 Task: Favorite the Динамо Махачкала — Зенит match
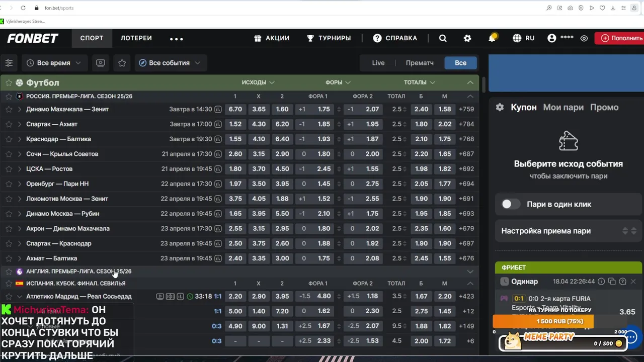(9, 109)
